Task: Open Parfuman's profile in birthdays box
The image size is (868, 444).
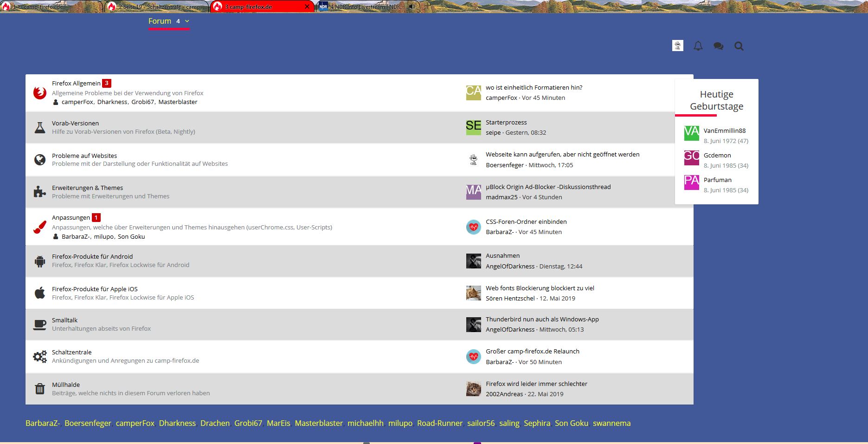Action: 718,180
